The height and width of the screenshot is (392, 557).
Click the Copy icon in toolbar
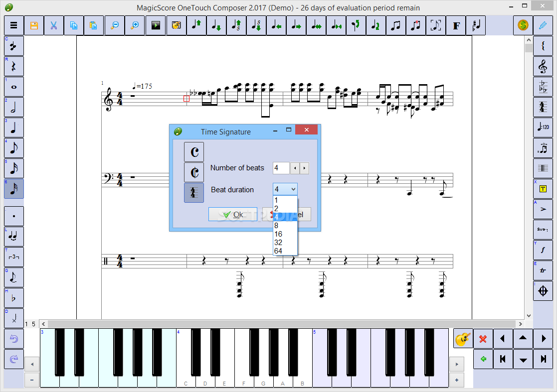coord(74,25)
